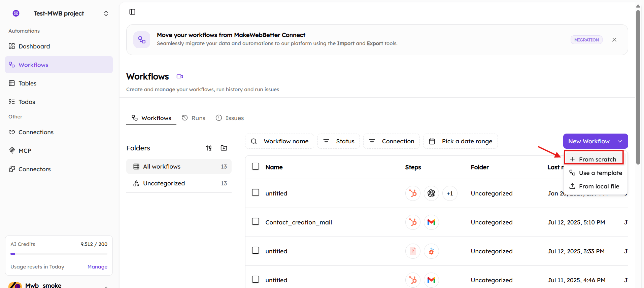This screenshot has width=644, height=288.
Task: Open the Connection filter dropdown
Action: 392,141
